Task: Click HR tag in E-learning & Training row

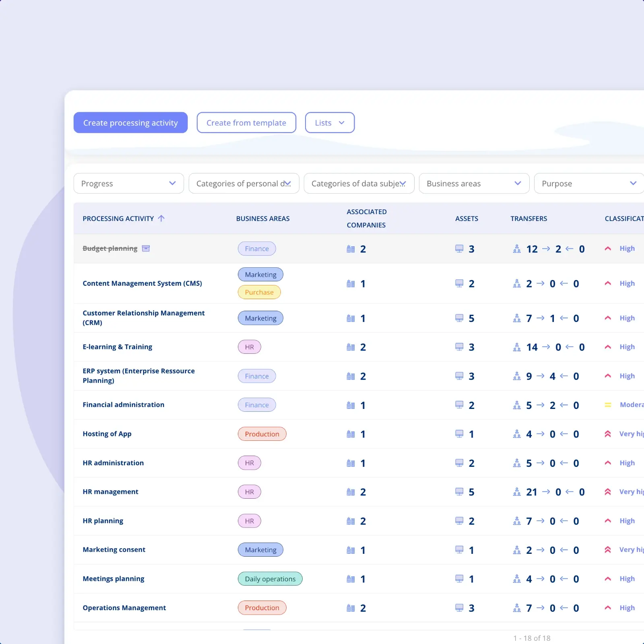Action: tap(250, 347)
